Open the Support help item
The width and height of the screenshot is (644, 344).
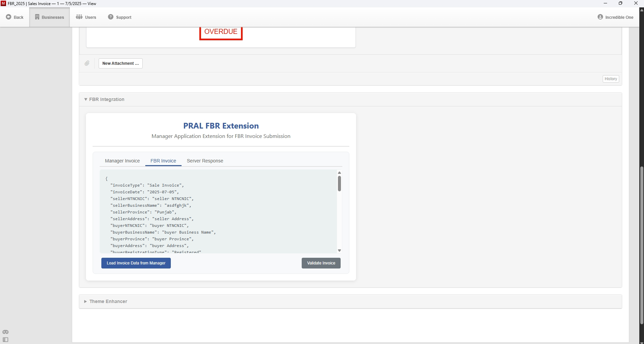(x=119, y=17)
